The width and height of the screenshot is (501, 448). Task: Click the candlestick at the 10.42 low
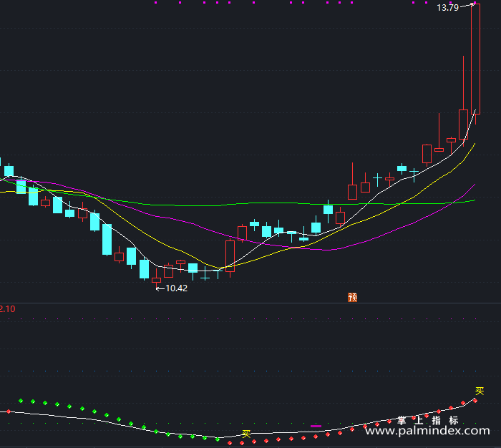[156, 278]
